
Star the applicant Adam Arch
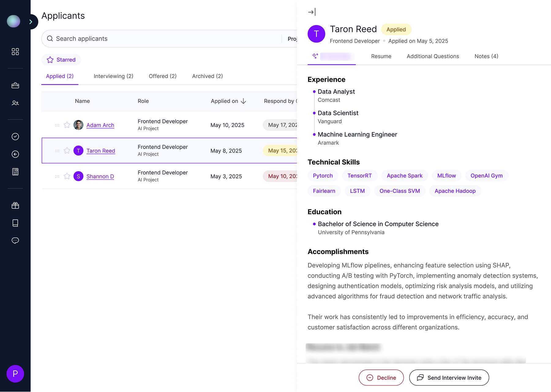tap(67, 125)
